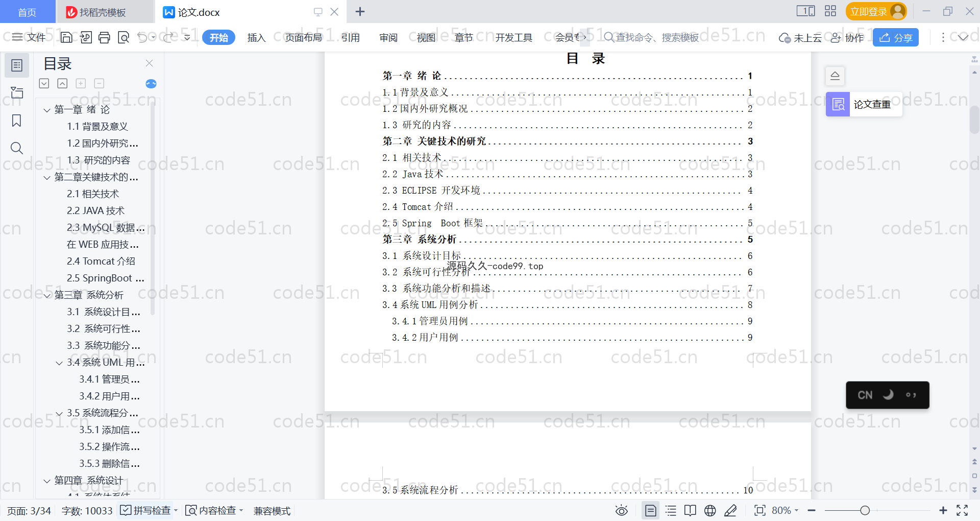The image size is (980, 521).
Task: Open the Bookmarks sidebar icon
Action: [17, 121]
